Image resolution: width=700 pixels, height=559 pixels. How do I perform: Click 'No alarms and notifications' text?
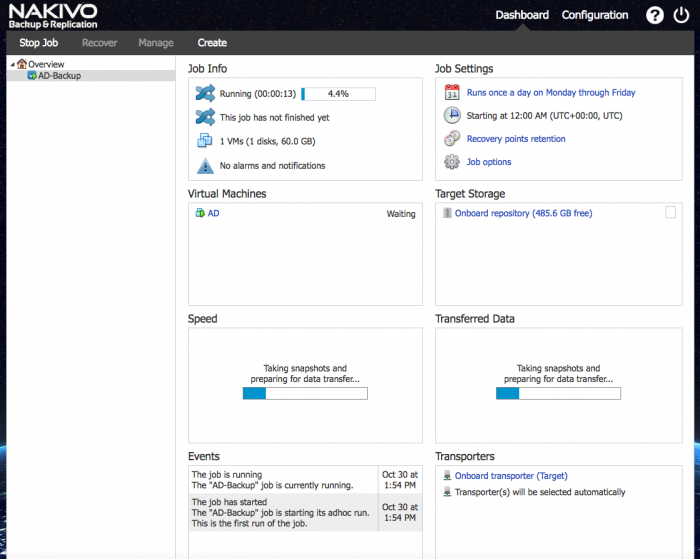tap(272, 166)
